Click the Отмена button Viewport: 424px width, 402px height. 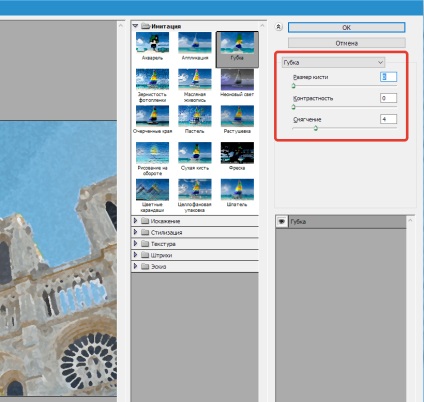(x=347, y=43)
